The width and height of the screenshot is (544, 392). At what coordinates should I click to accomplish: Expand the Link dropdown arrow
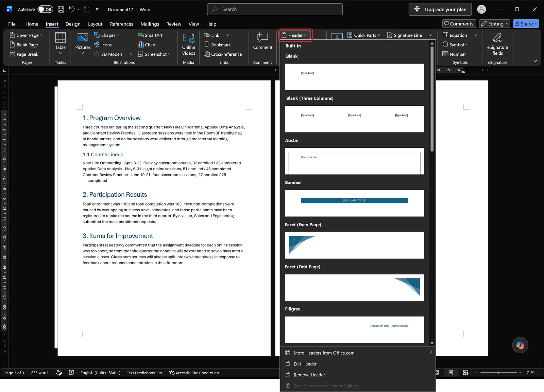point(227,35)
